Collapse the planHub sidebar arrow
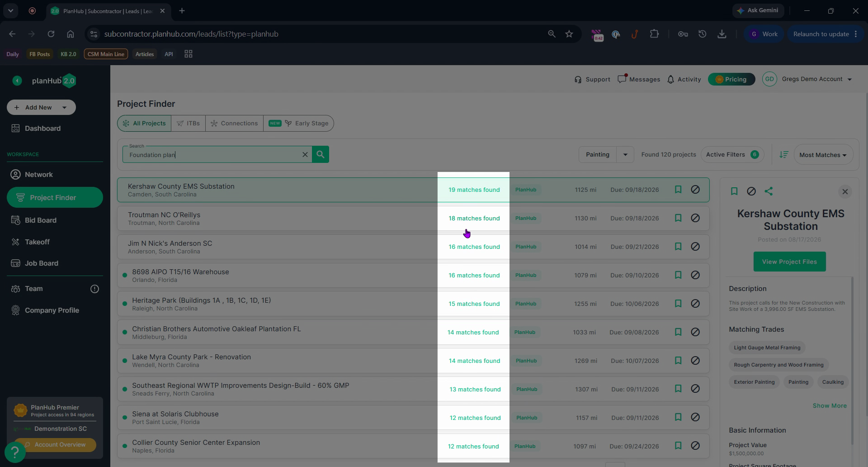 coord(17,81)
